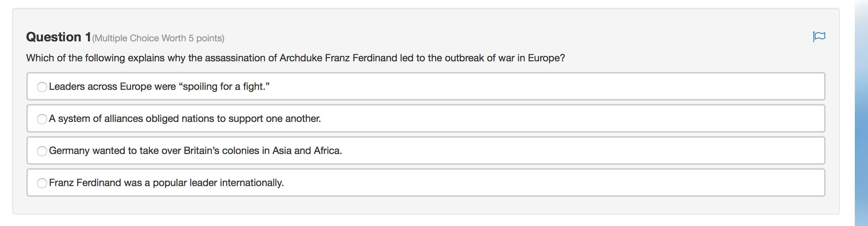Viewport: 868px width, 226px height.
Task: Click the answer text about a system of alliances
Action: pos(185,119)
